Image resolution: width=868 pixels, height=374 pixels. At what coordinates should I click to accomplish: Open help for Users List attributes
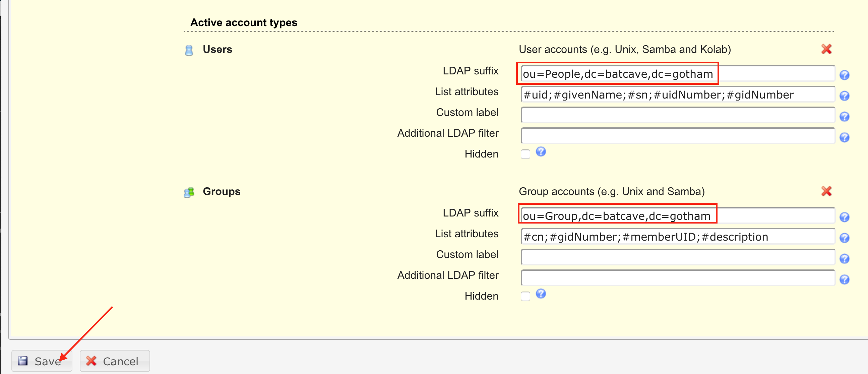(844, 96)
